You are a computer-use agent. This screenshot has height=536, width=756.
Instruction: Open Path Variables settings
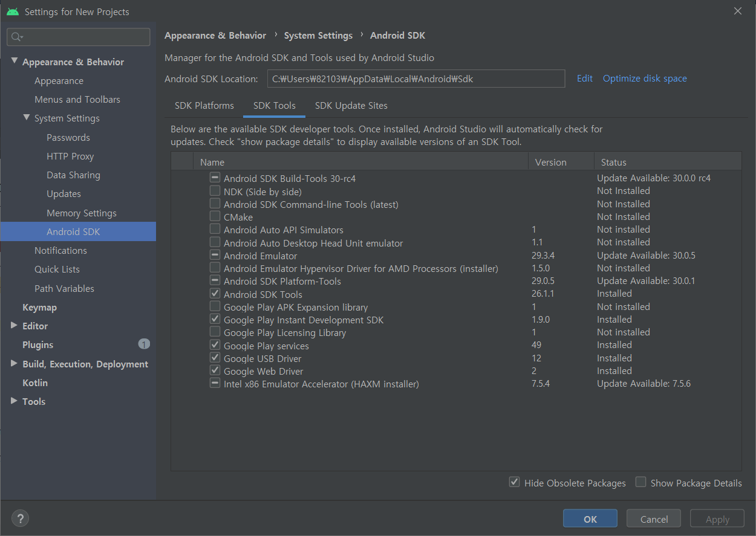tap(64, 288)
